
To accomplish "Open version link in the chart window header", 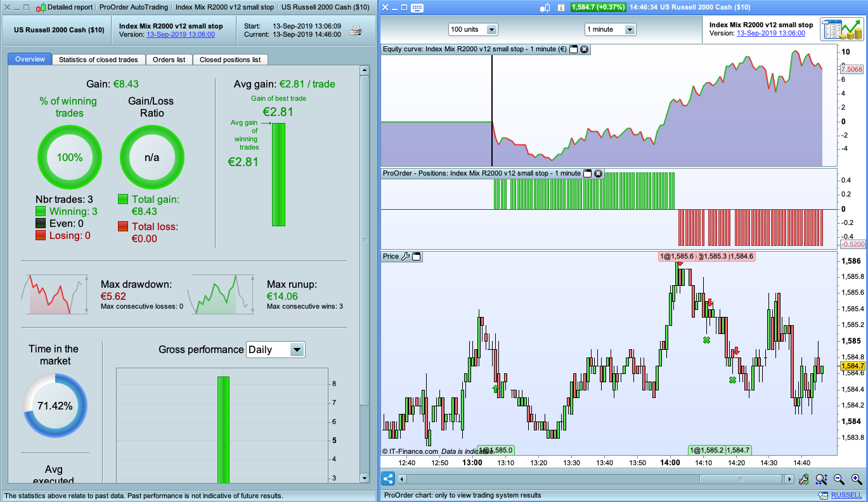I will (x=771, y=34).
